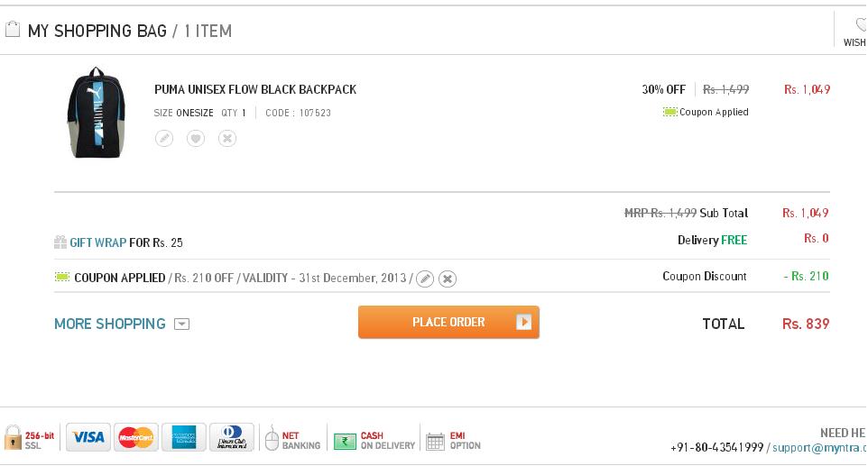Image resolution: width=868 pixels, height=466 pixels.
Task: Remove the applied coupon with X icon
Action: pos(448,279)
